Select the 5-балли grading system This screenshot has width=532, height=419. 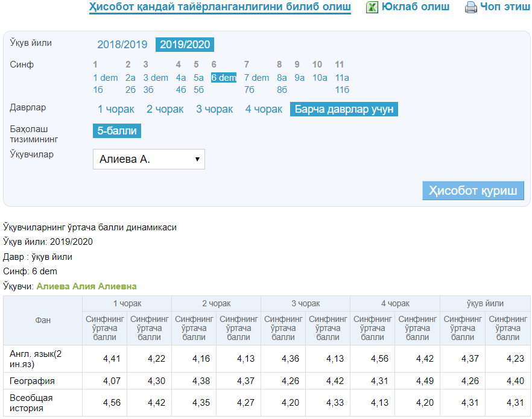[x=117, y=131]
